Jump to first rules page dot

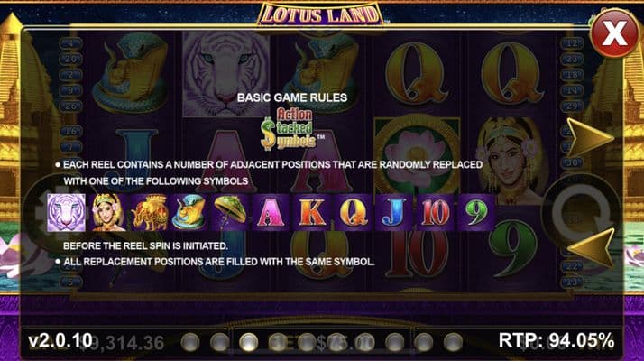(190, 342)
